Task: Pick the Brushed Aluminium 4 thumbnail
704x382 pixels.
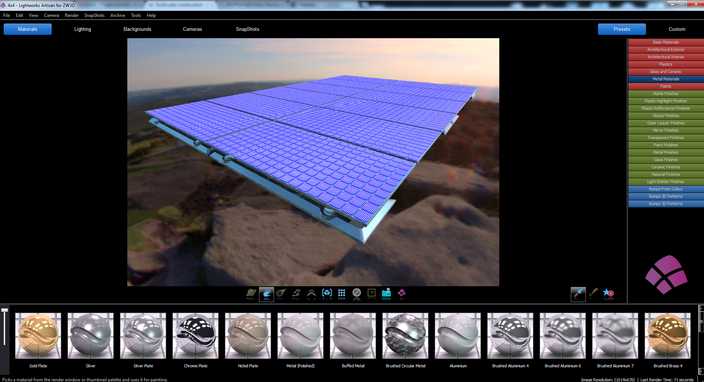Action: click(510, 336)
